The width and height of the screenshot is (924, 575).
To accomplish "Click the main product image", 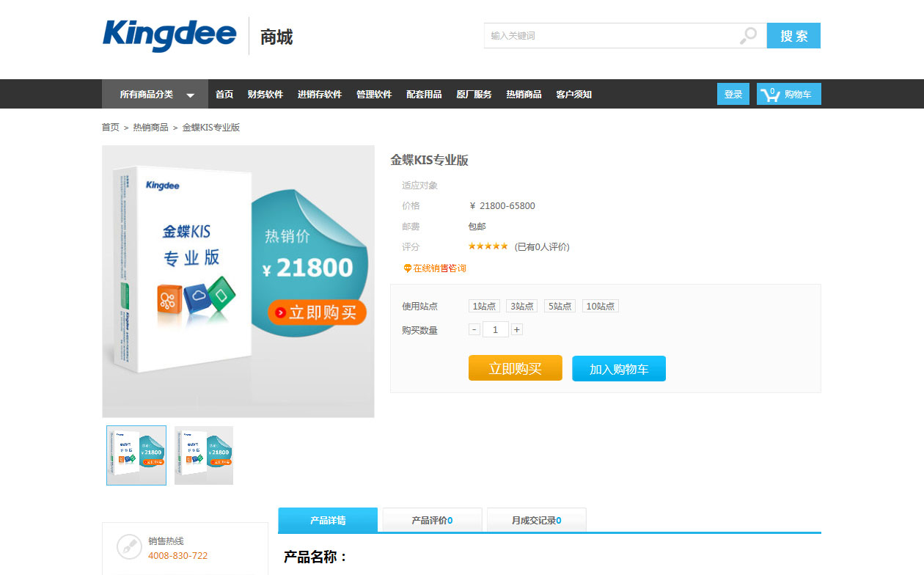I will click(238, 282).
